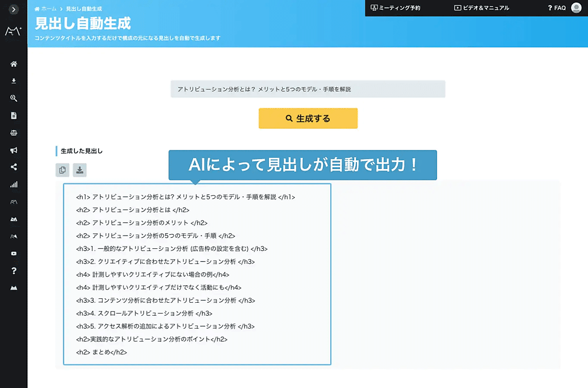Open the magnifier search icon in sidebar
588x388 pixels.
pyautogui.click(x=14, y=98)
